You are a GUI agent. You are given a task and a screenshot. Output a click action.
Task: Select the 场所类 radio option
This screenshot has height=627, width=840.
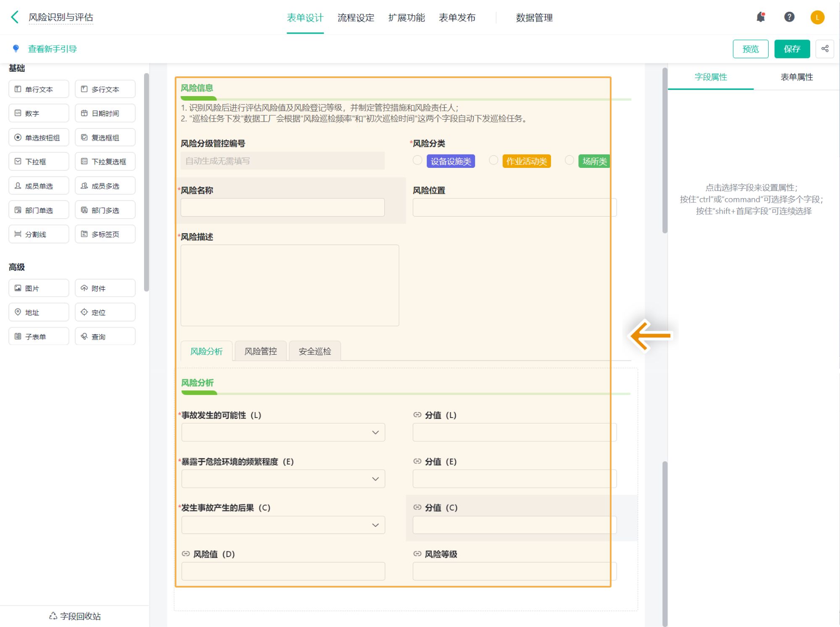[570, 160]
